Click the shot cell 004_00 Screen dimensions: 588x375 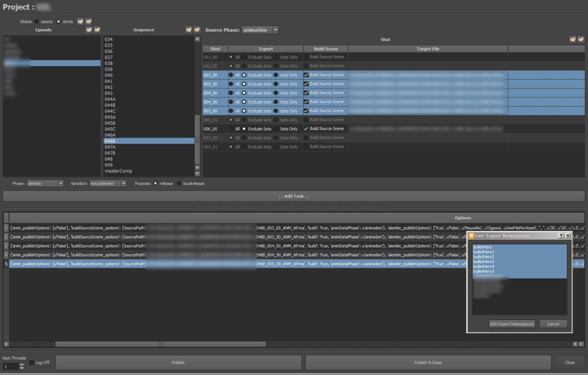click(x=215, y=93)
